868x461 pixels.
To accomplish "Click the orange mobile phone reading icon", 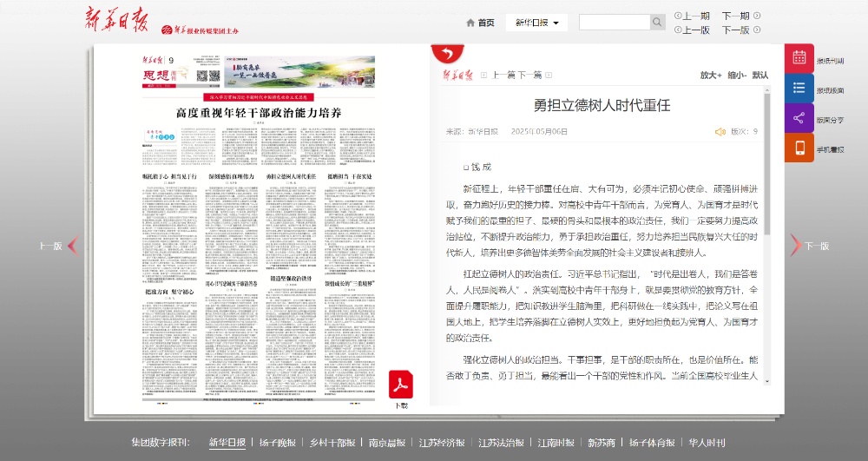I will (x=799, y=148).
